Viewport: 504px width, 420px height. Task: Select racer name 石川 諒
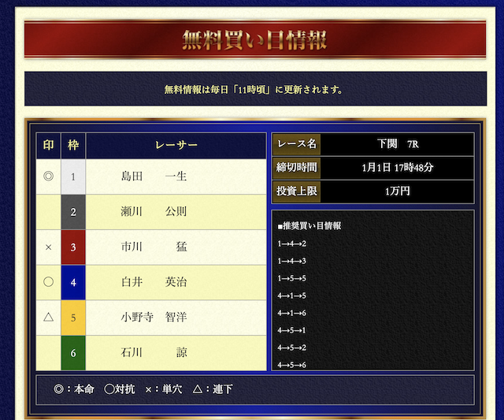pyautogui.click(x=154, y=353)
